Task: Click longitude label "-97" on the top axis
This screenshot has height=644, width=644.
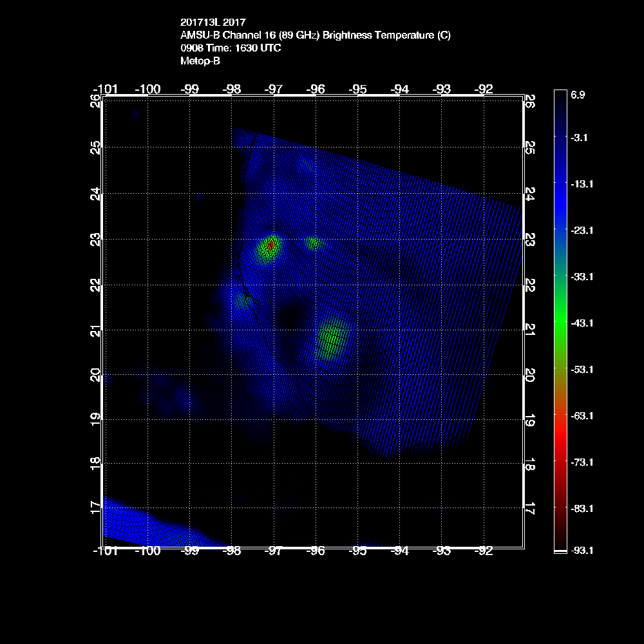Action: click(x=274, y=89)
